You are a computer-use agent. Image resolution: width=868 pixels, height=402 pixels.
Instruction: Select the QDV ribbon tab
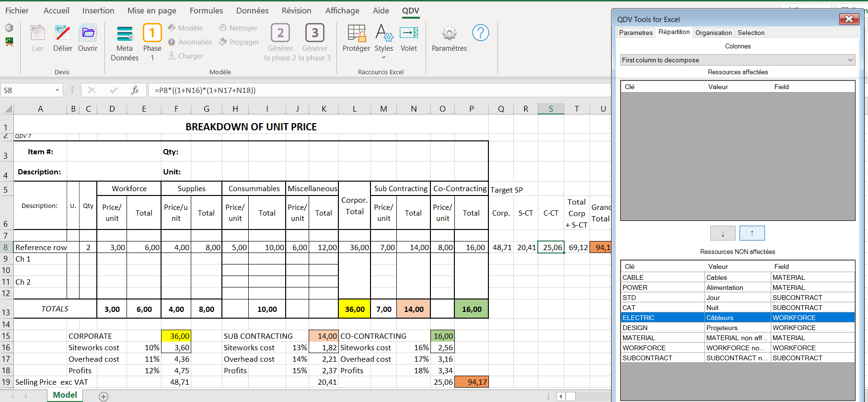411,11
